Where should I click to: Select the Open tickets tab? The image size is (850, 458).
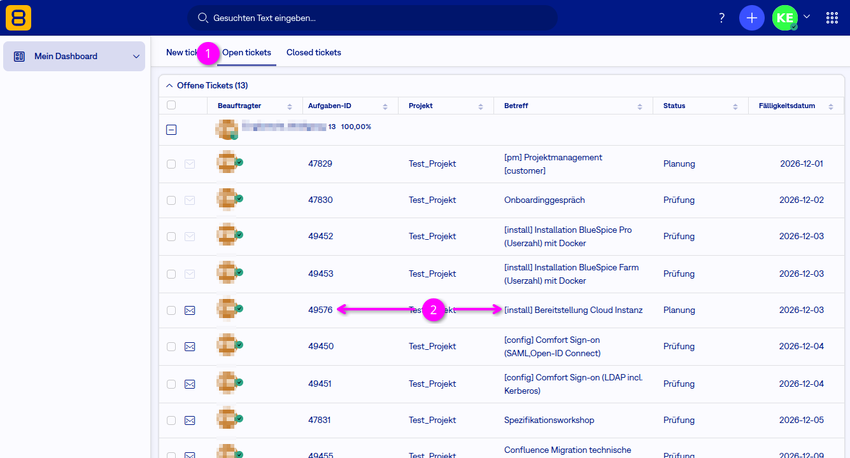tap(247, 53)
